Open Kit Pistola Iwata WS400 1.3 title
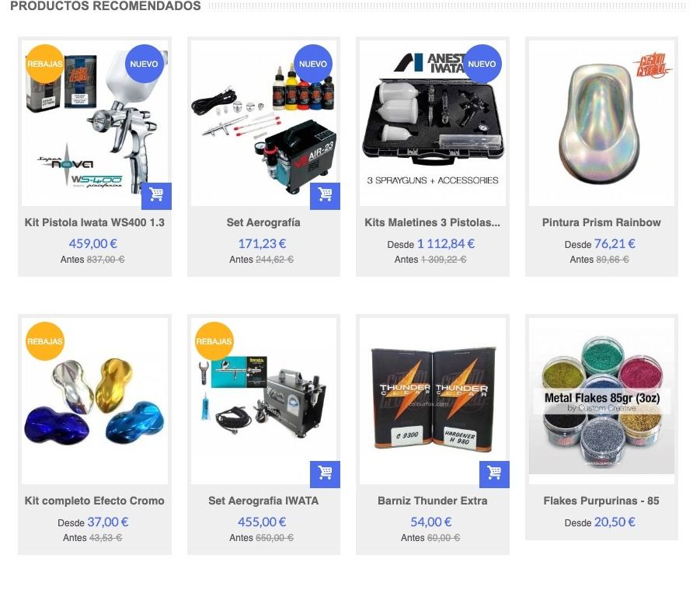The height and width of the screenshot is (590, 700). pyautogui.click(x=95, y=222)
